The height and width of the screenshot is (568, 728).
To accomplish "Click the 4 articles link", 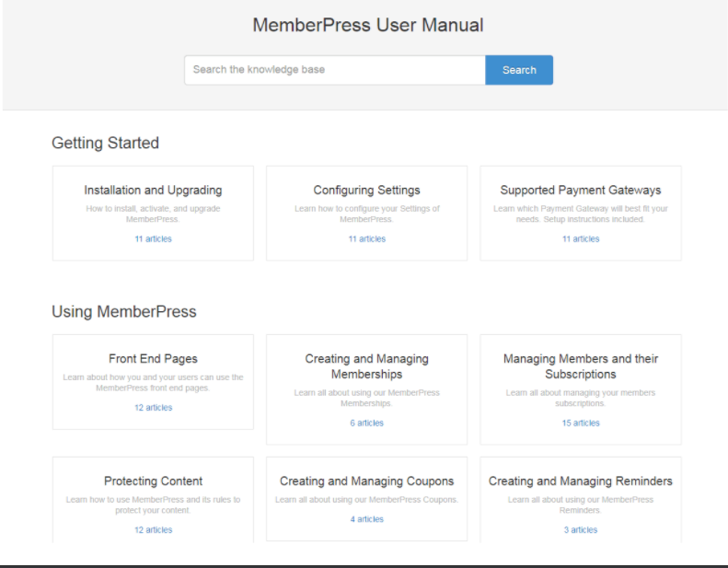I will 367,519.
